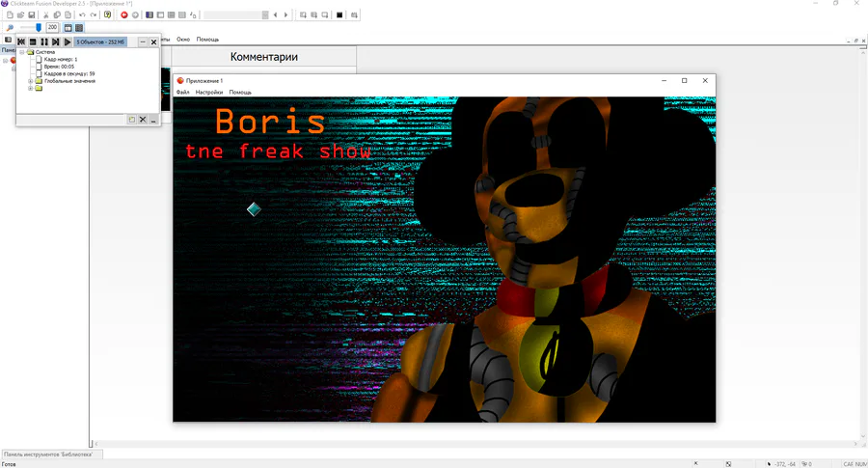Viewport: 868px width, 468px height.
Task: Maximize the Приложение 1 game window
Action: (684, 81)
